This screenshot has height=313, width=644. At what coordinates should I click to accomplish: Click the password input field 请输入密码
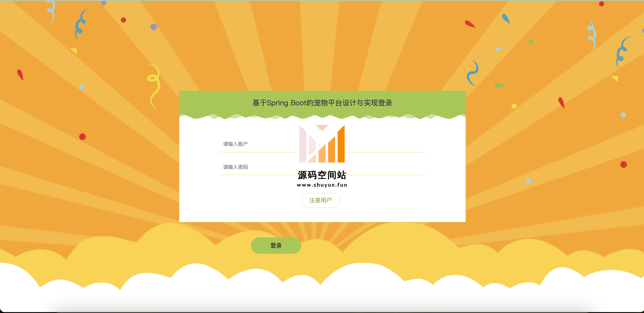click(322, 167)
